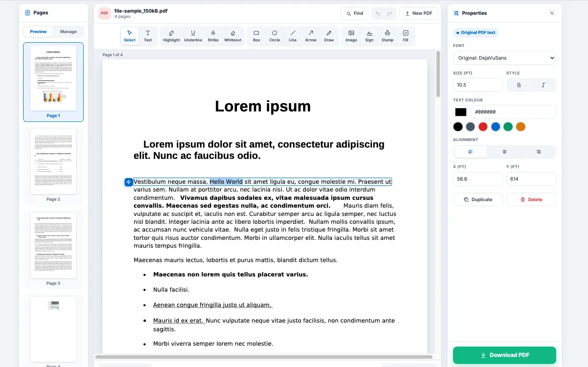
Task: Pick the blue text colour swatch
Action: (496, 127)
